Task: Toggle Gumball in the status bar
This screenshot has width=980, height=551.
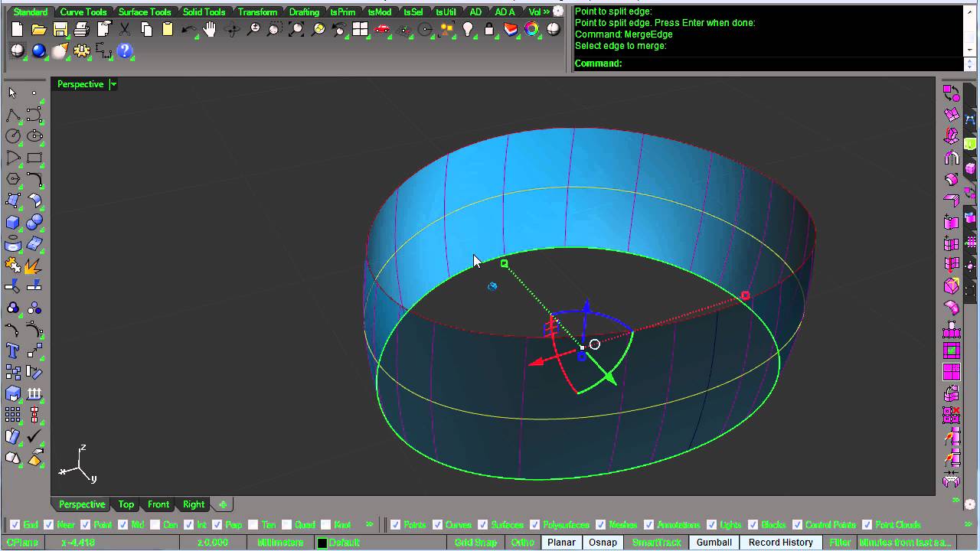Action: click(x=714, y=543)
